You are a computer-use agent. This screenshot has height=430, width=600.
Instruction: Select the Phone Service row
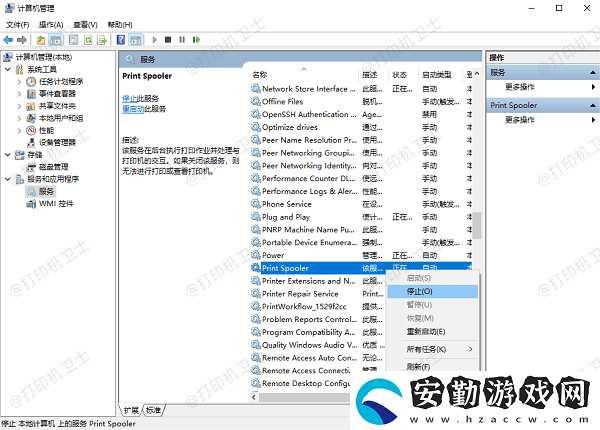click(x=362, y=204)
